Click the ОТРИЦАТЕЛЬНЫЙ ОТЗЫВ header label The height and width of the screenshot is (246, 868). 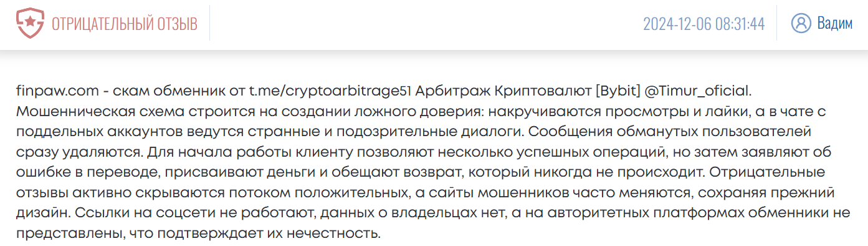point(125,24)
